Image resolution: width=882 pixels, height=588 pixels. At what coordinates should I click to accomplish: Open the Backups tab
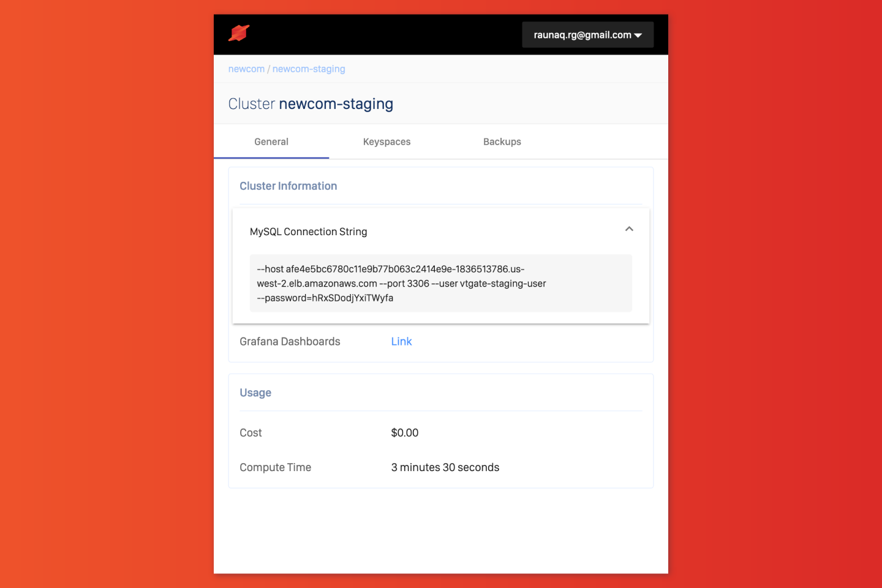click(x=502, y=141)
